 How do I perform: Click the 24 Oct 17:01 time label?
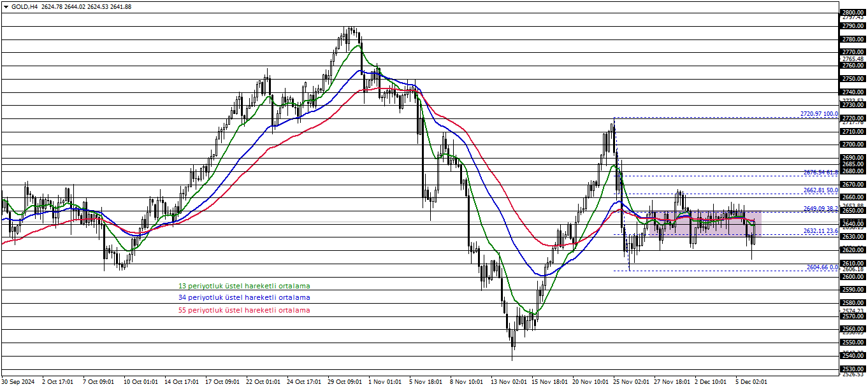304,382
